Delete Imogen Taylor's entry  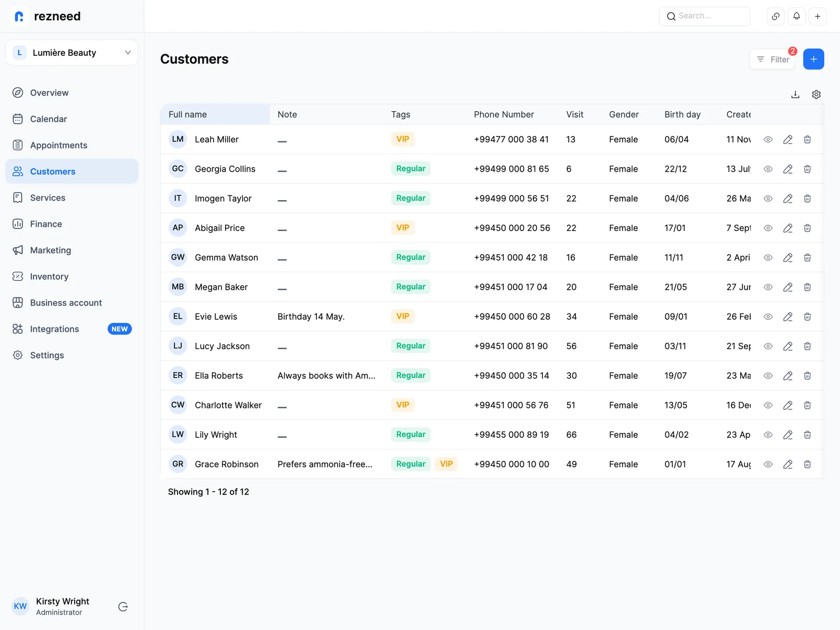pyautogui.click(x=807, y=198)
